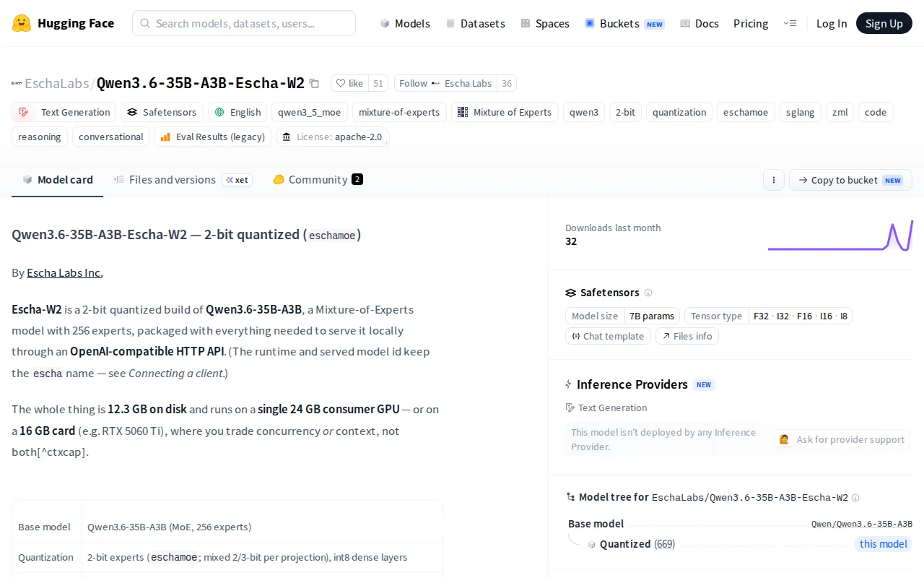Click the License: apache-2.0 tag

(333, 137)
